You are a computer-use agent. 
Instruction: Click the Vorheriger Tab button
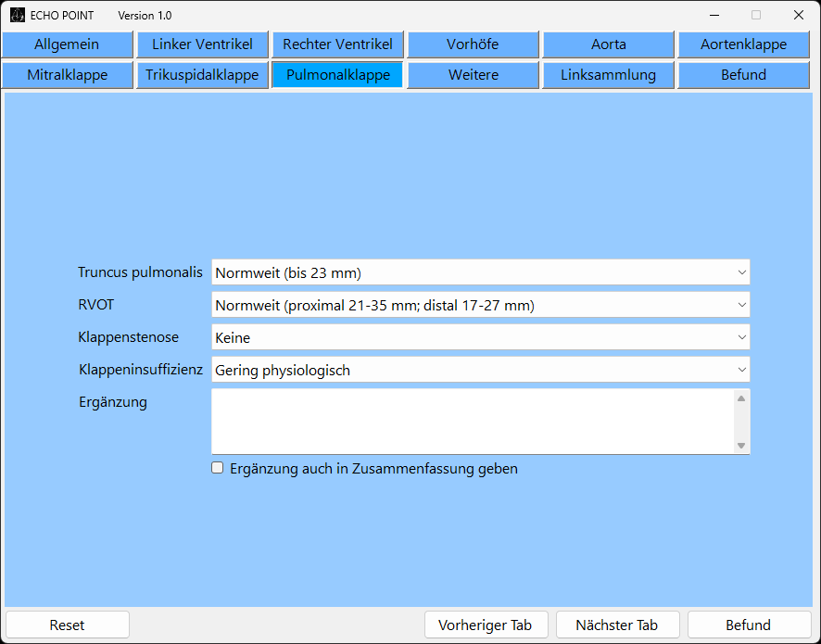point(486,625)
